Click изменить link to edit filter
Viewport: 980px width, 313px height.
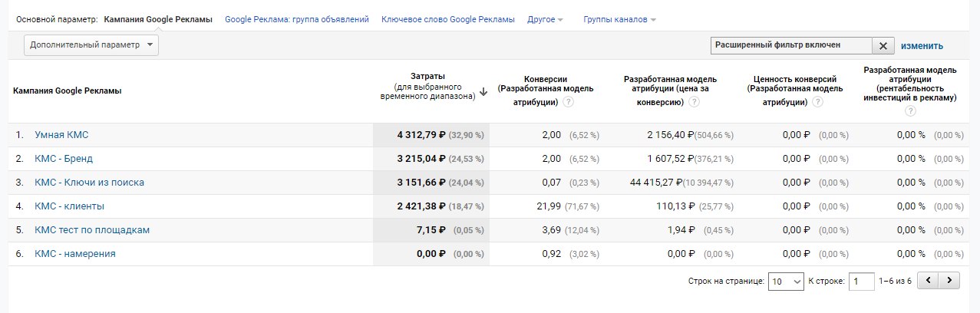point(922,46)
